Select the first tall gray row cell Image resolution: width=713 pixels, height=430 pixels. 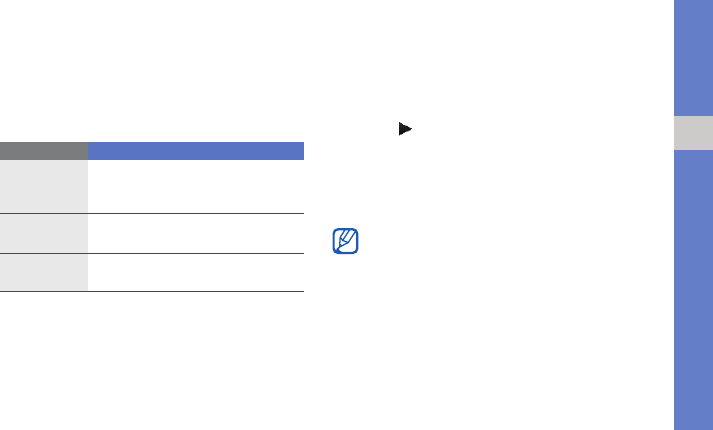(44, 186)
